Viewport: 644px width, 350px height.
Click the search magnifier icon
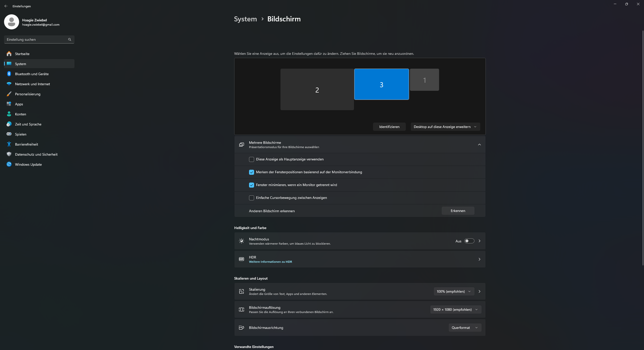click(x=70, y=39)
